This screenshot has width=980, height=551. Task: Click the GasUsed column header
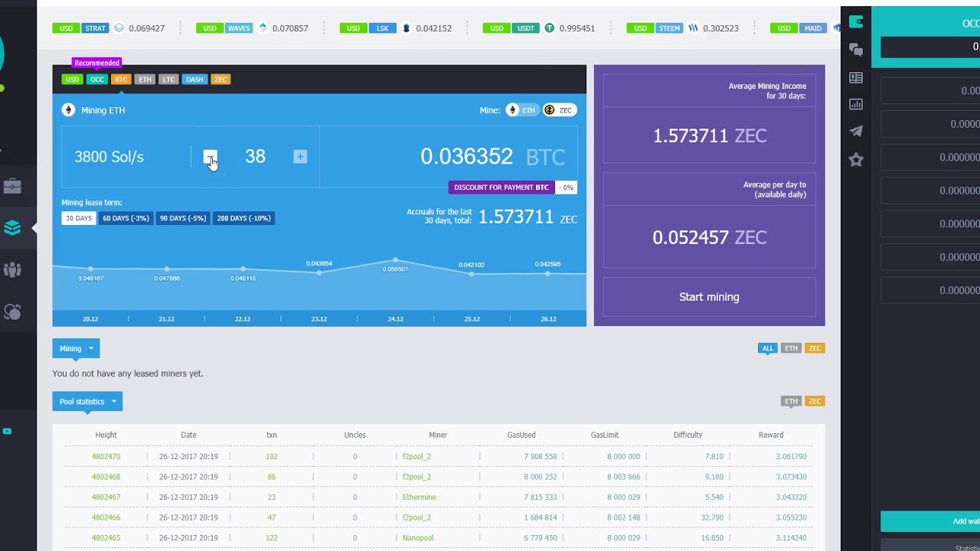[521, 435]
